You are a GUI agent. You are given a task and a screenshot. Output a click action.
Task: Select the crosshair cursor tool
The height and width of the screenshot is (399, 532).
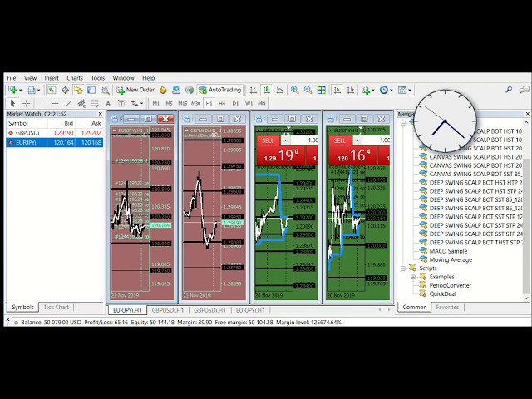point(26,103)
